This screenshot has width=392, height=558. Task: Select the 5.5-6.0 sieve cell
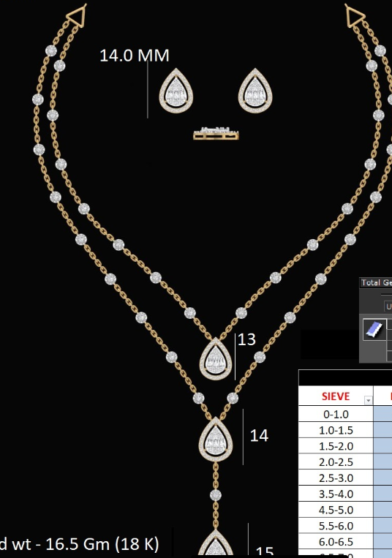point(336,526)
